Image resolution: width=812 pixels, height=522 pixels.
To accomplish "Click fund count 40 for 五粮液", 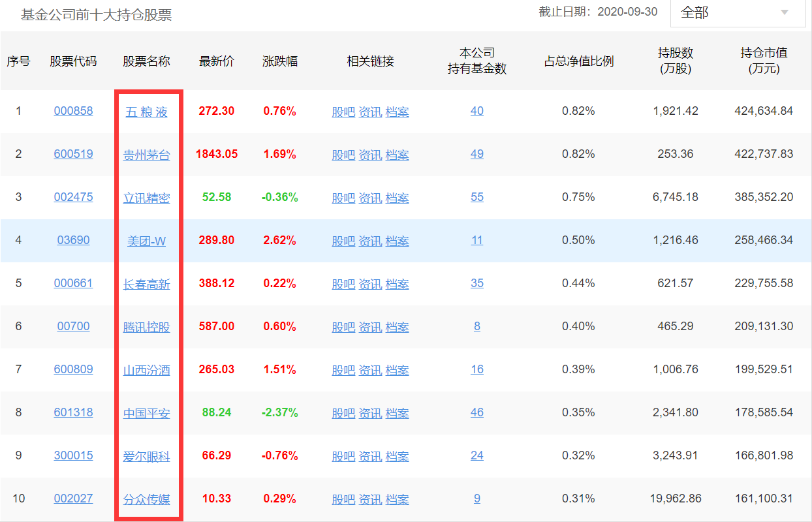I will point(477,111).
